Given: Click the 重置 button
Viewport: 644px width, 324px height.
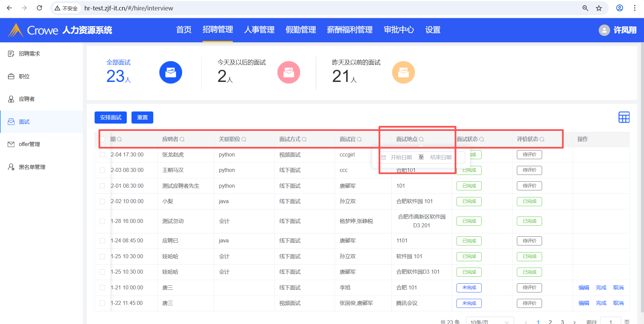Looking at the screenshot, I should tap(142, 118).
